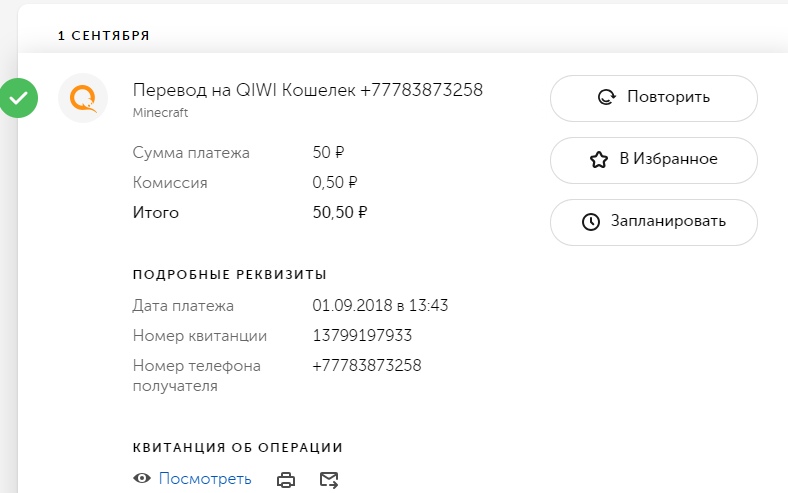This screenshot has width=788, height=493.
Task: Click the orange QIWI wallet logo
Action: [83, 98]
